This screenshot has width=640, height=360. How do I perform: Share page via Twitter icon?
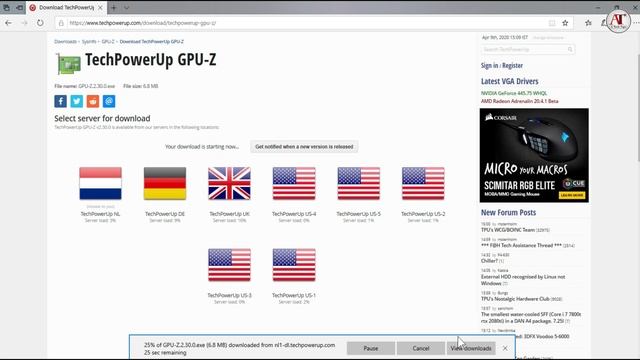pyautogui.click(x=77, y=101)
